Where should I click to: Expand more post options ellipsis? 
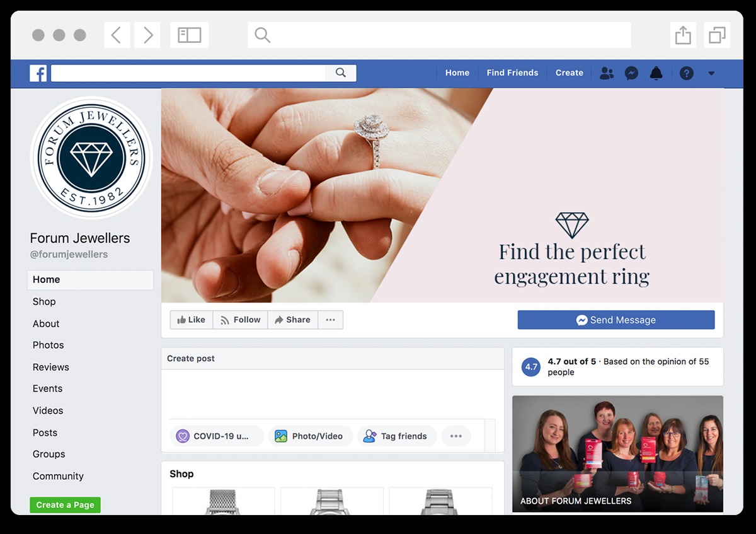pos(456,436)
